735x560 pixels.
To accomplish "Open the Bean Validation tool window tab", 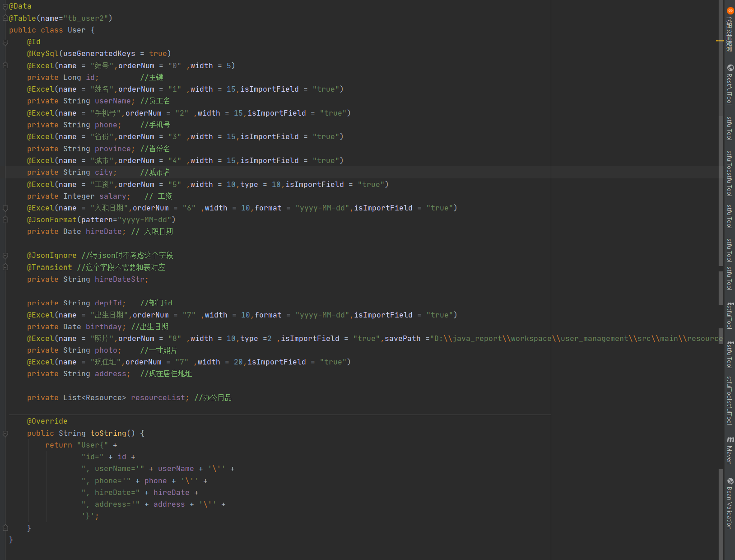I will pos(729,503).
